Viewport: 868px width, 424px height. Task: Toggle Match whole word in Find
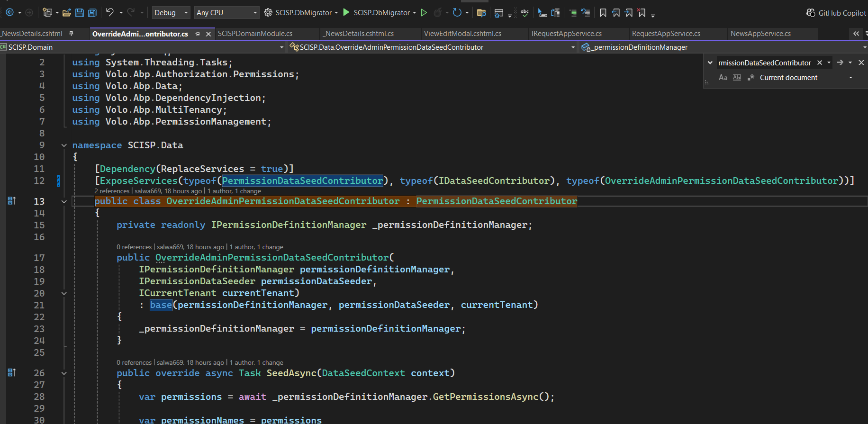point(737,77)
